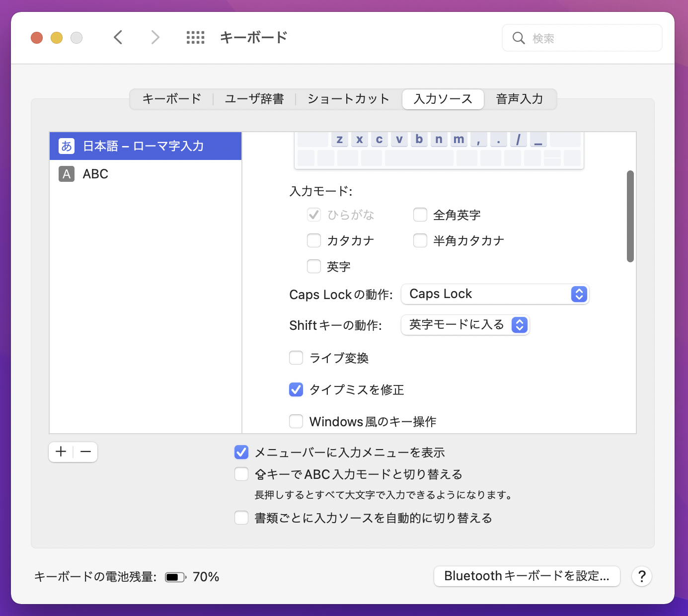Screen dimensions: 688x616
Task: Click the plus button to add input source
Action: click(x=61, y=452)
